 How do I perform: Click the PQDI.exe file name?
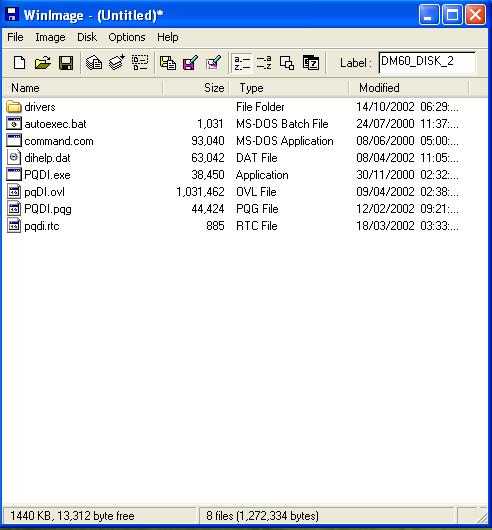point(47,174)
